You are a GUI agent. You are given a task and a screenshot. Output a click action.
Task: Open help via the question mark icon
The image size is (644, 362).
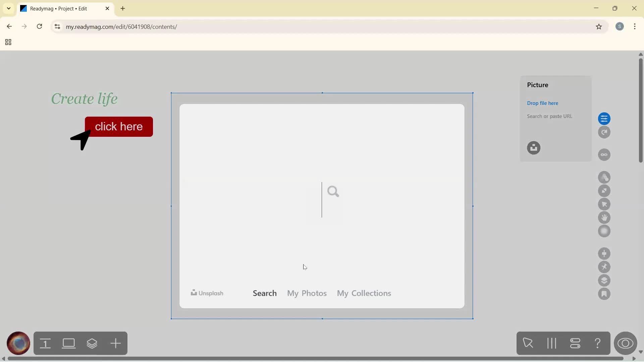pos(598,343)
